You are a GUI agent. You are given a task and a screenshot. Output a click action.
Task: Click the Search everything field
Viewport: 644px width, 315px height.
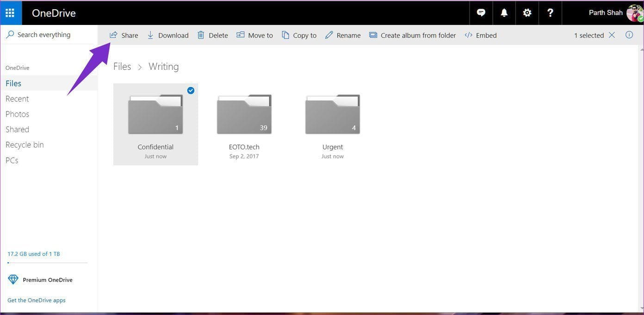click(49, 35)
